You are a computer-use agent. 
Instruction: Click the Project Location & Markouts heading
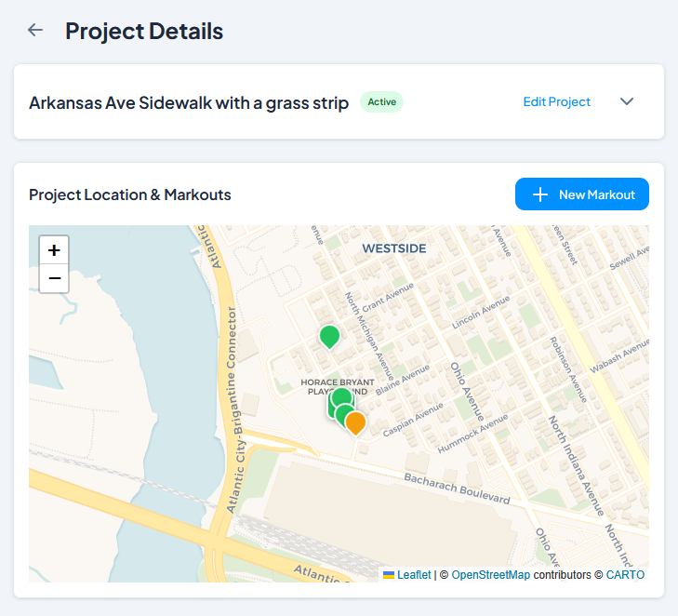point(130,194)
